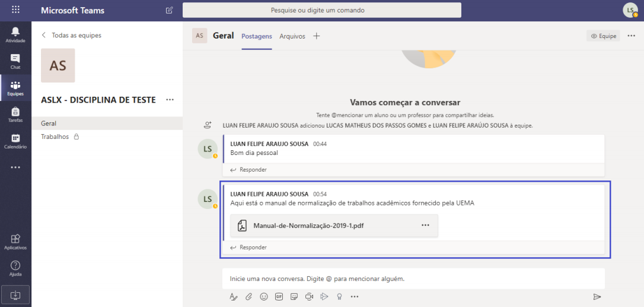Open the emoji picker icon
644x307 pixels.
pos(264,296)
